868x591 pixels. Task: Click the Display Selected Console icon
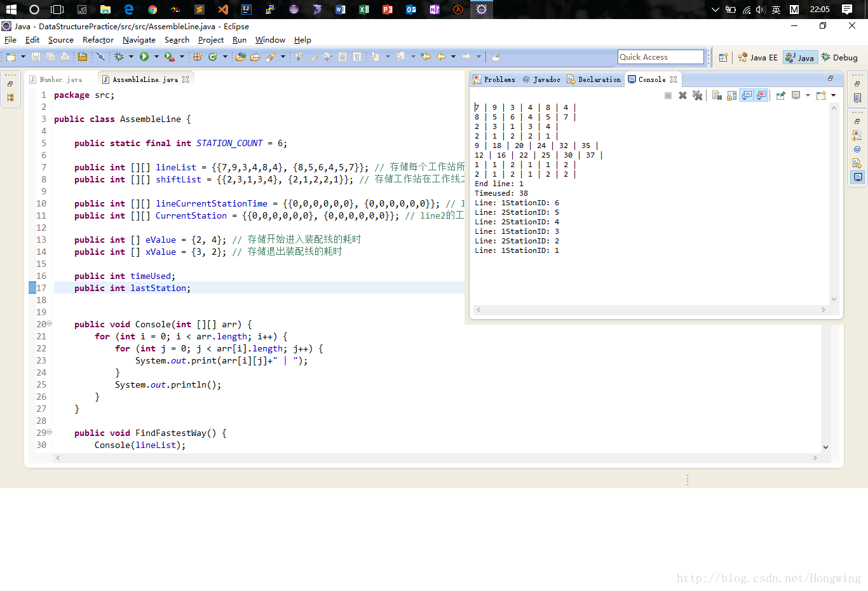(x=796, y=95)
